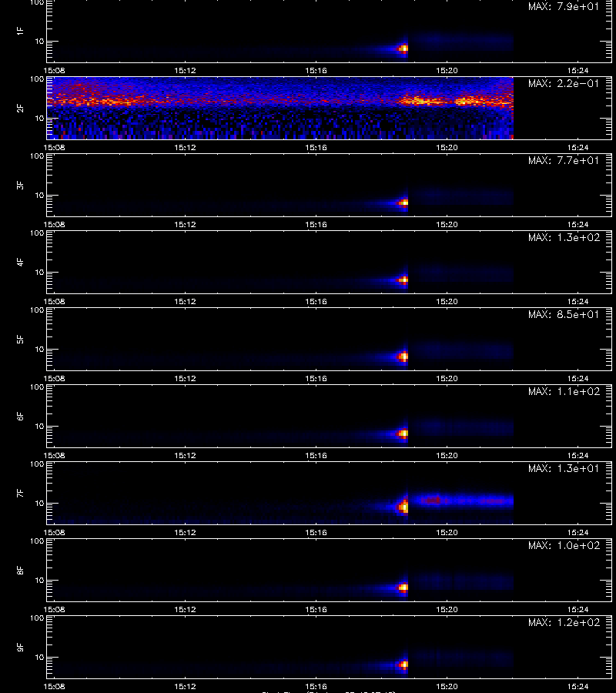Click the "10" y-axis label of panel 3F

point(39,196)
